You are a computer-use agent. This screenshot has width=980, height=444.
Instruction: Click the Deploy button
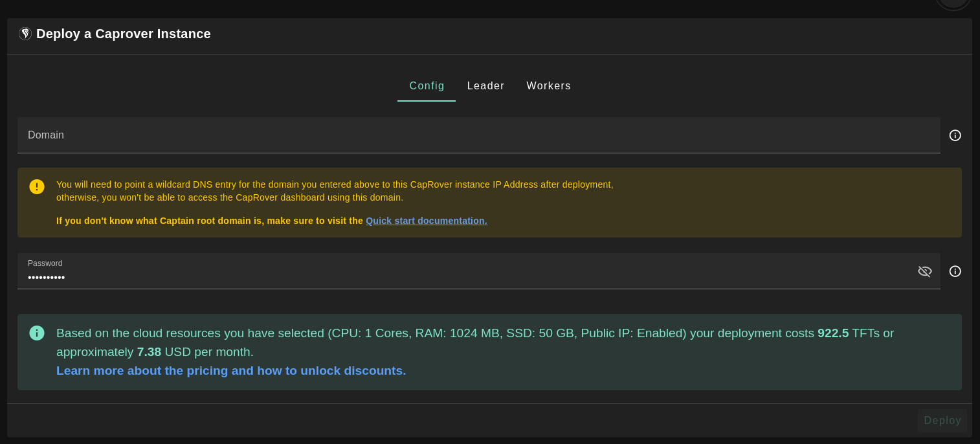tap(942, 421)
